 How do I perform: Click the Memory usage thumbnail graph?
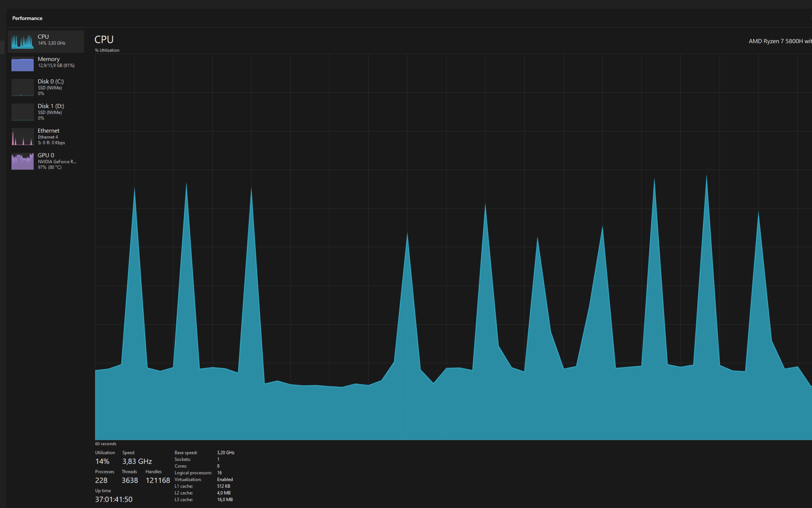pyautogui.click(x=23, y=64)
